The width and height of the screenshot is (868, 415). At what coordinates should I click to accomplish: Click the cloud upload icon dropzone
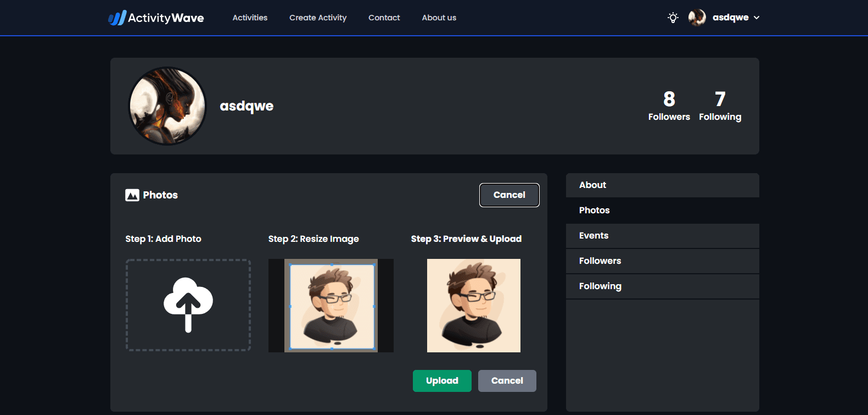click(188, 305)
